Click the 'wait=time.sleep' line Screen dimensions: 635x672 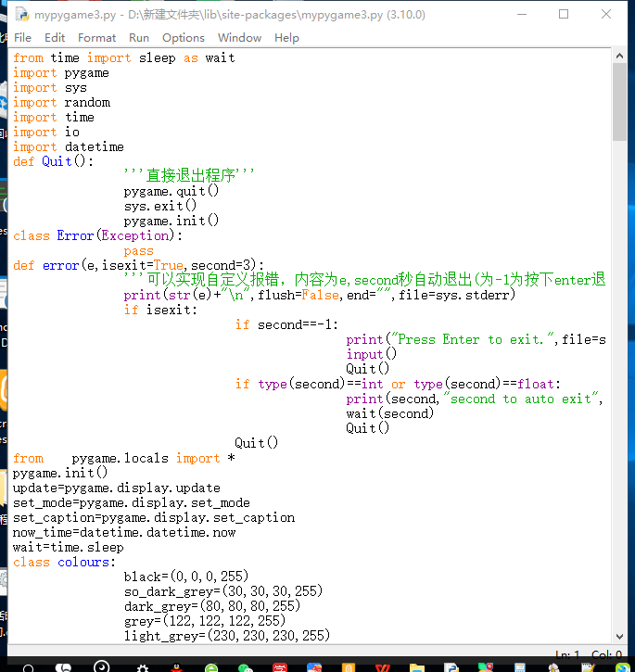click(69, 547)
